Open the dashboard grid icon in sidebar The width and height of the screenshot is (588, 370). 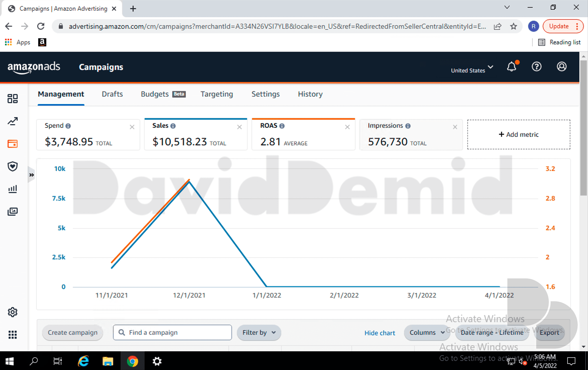pyautogui.click(x=13, y=99)
